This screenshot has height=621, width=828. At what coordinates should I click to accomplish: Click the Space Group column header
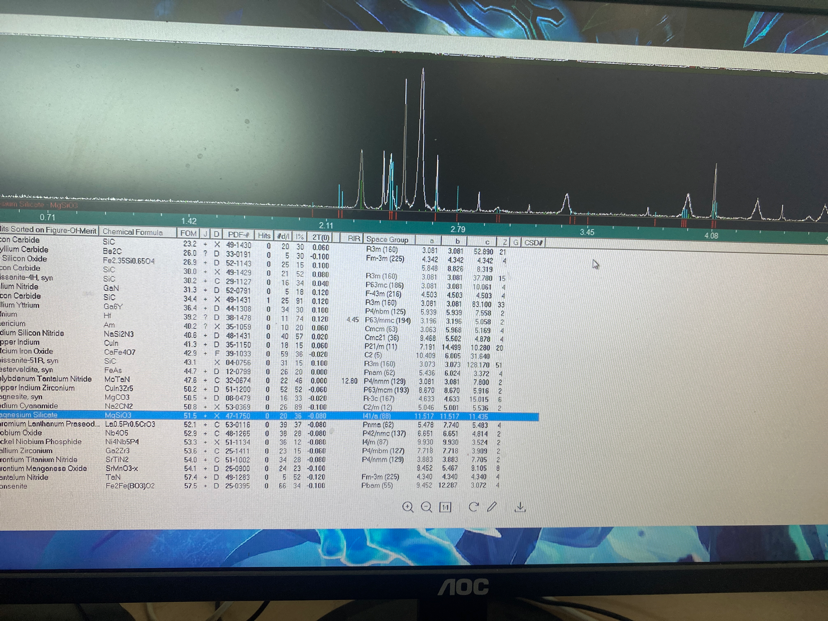coord(387,239)
